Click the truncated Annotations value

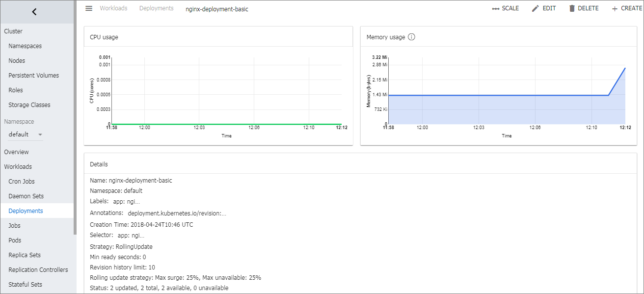pyautogui.click(x=177, y=214)
